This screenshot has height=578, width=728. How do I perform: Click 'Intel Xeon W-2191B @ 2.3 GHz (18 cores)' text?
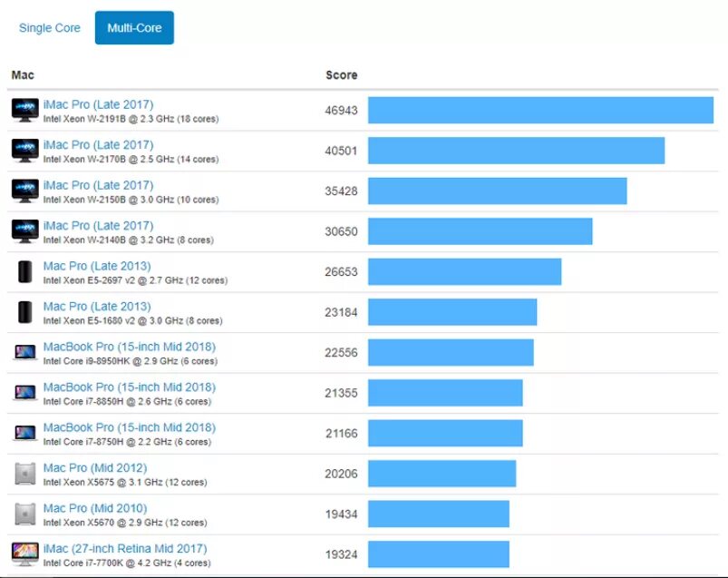[x=131, y=119]
